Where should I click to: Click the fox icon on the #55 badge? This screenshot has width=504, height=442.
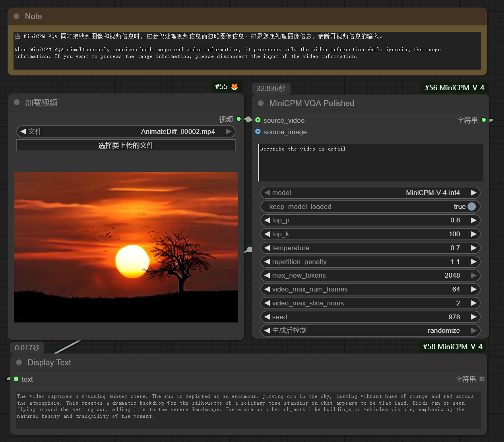pos(235,87)
